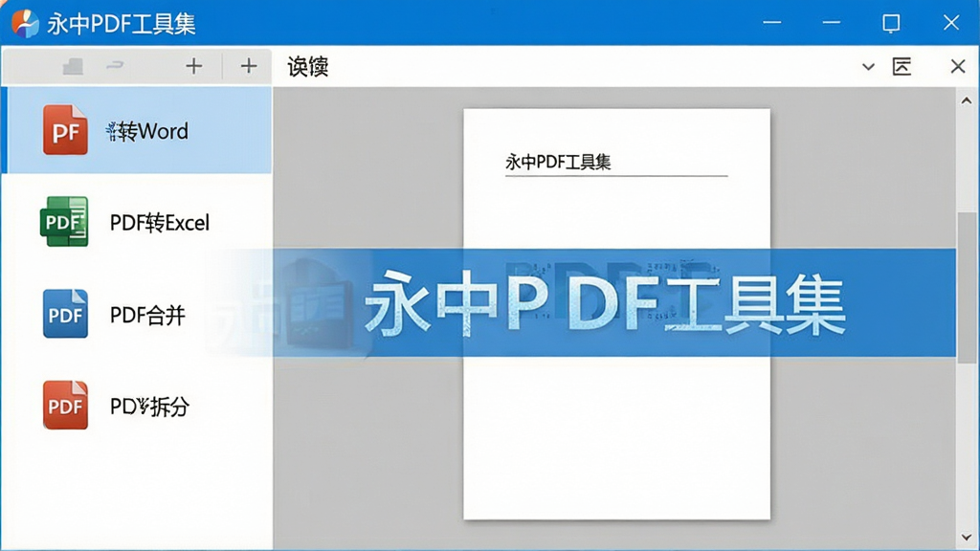Image resolution: width=980 pixels, height=551 pixels.
Task: Click the first plus button in toolbar
Action: coord(193,66)
